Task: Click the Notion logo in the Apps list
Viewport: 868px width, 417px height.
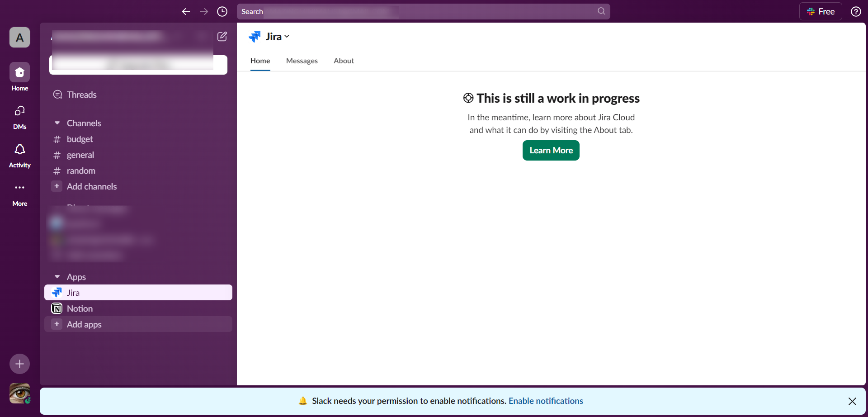Action: [57, 308]
